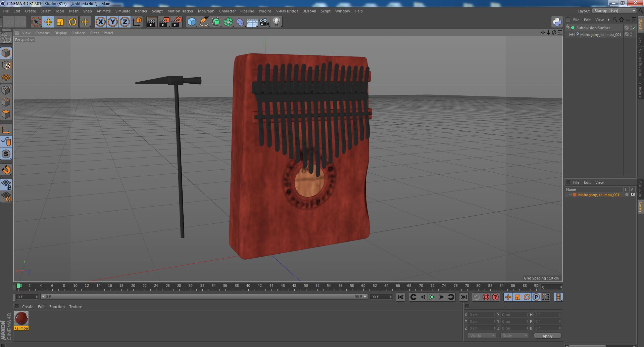
Task: Add an Array modeling object
Action: pos(228,22)
